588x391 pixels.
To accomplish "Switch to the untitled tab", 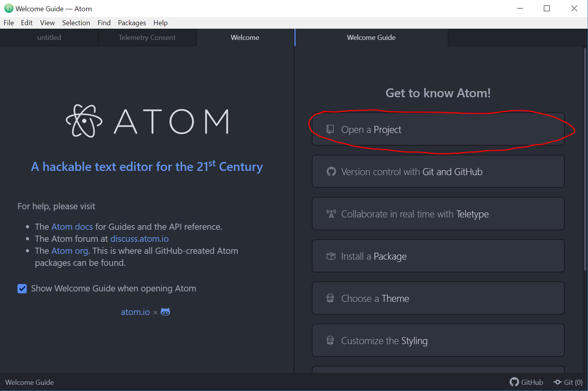I will [49, 38].
